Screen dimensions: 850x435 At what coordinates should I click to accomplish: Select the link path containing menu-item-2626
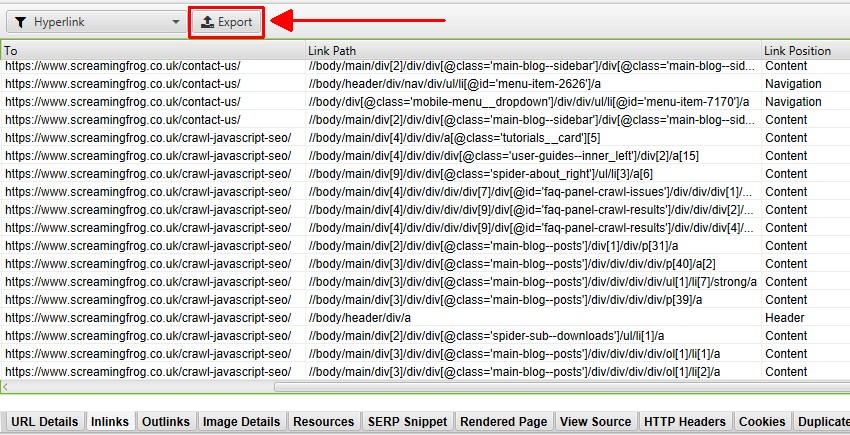[x=454, y=84]
